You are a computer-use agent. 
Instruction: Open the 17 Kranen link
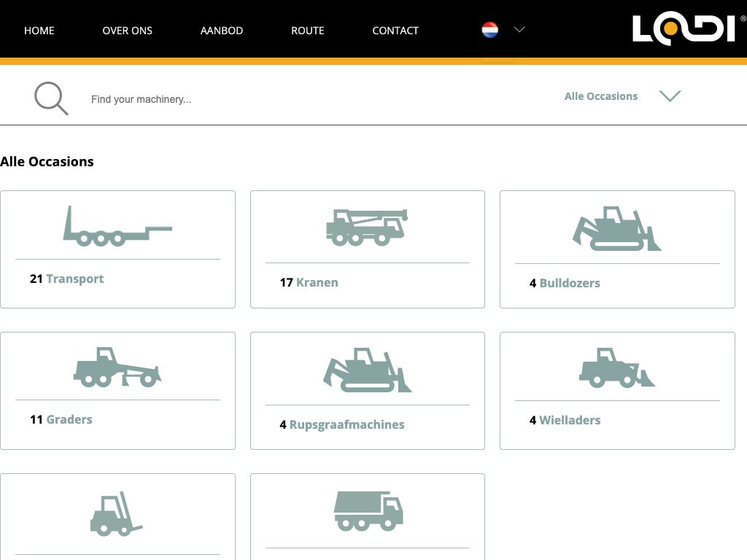pos(309,282)
